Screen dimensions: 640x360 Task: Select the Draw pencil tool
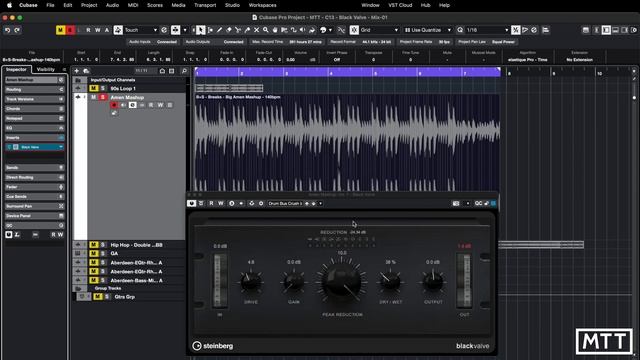point(219,30)
